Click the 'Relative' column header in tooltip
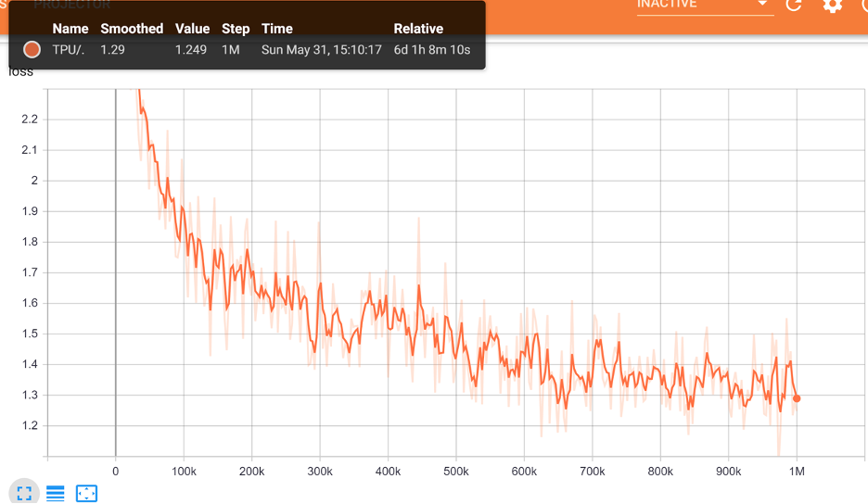Viewport: 868px width, 504px height. click(x=418, y=29)
